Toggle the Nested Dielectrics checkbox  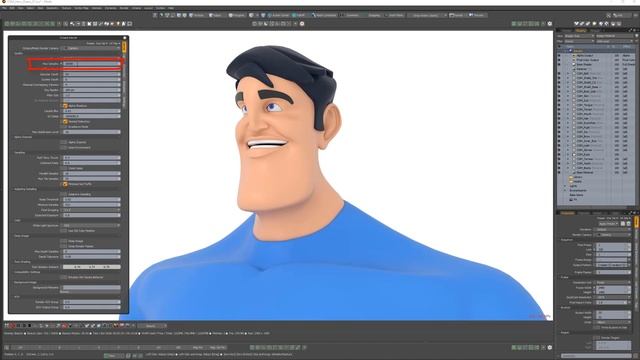click(x=65, y=122)
